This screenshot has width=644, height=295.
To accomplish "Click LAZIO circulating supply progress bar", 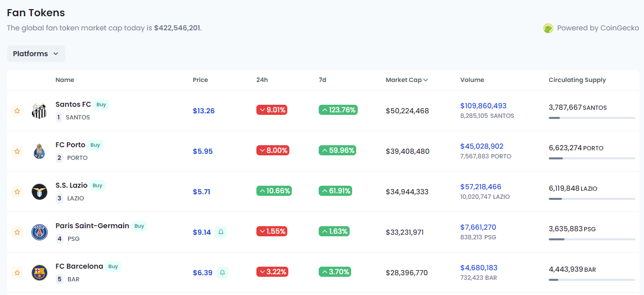I will [592, 199].
